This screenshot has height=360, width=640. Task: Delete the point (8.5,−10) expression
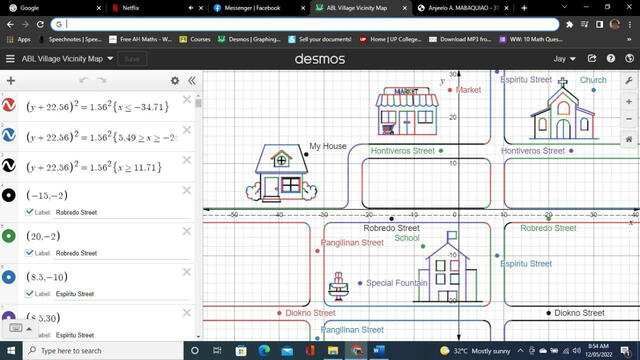click(187, 272)
